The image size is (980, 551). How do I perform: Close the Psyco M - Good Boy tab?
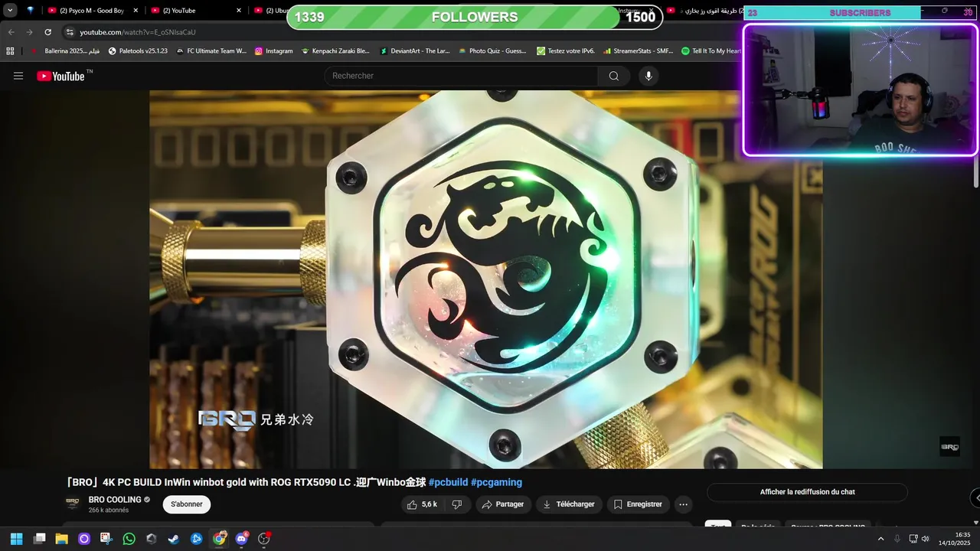pos(136,11)
